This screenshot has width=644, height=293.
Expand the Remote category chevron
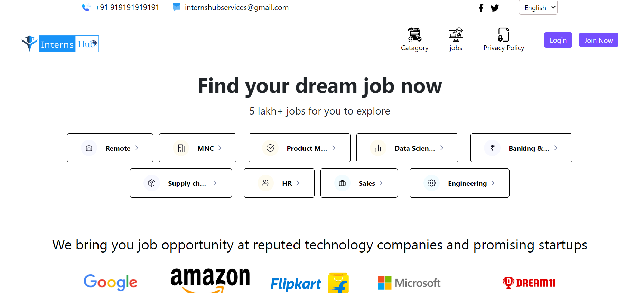137,148
